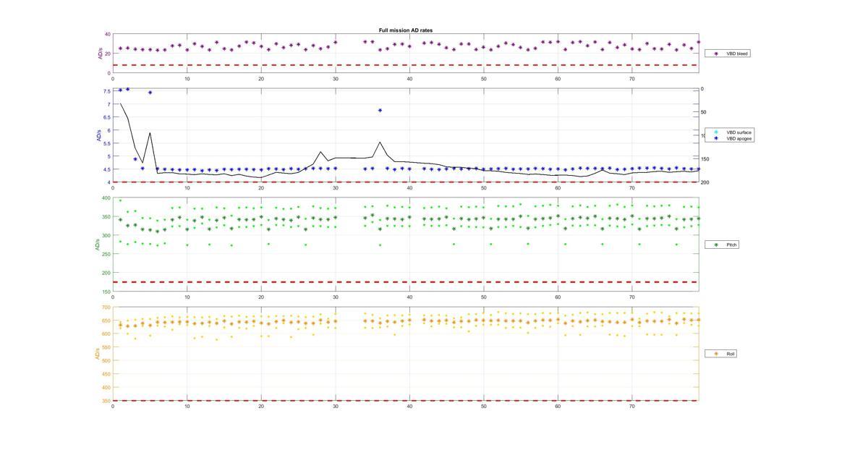Click the 7.5 y-axis tick label

(107, 91)
